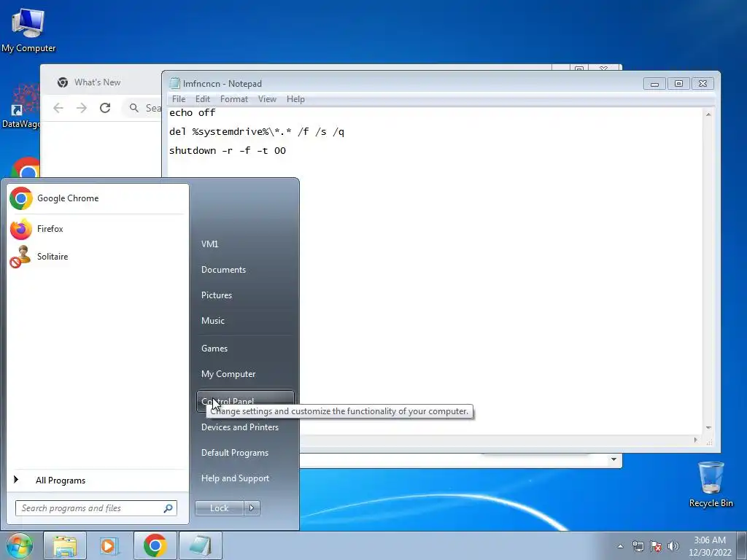Open Help and Support
This screenshot has height=560, width=747.
point(245,478)
